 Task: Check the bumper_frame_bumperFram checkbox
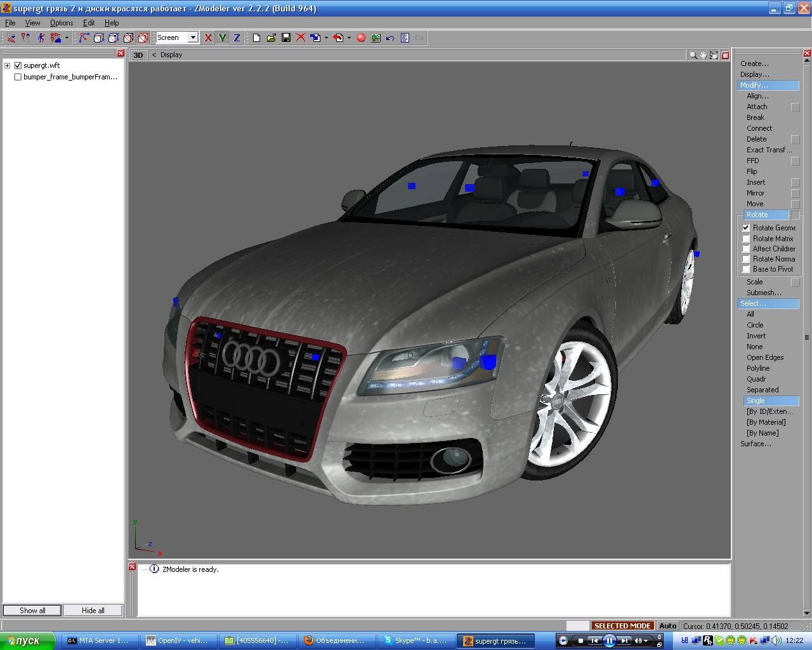coord(18,77)
